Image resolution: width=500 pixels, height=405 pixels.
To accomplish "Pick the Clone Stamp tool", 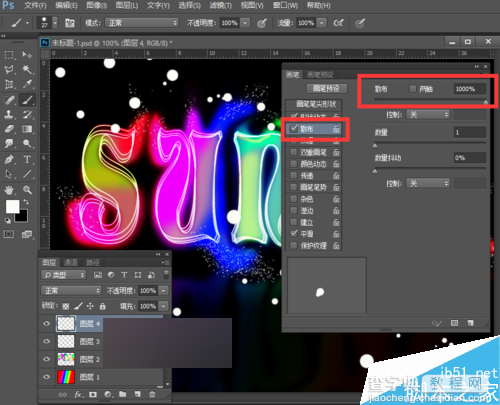I will tap(9, 114).
